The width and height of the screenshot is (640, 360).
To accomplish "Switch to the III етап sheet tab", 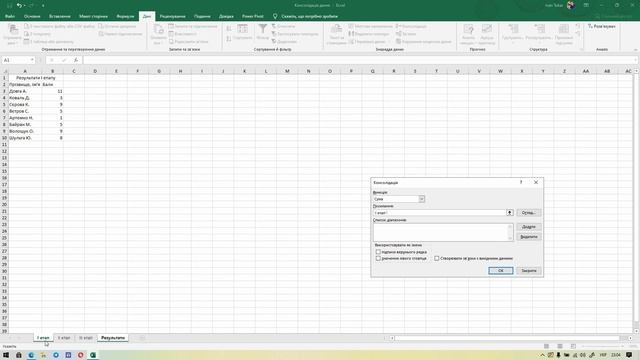I will tap(86, 338).
